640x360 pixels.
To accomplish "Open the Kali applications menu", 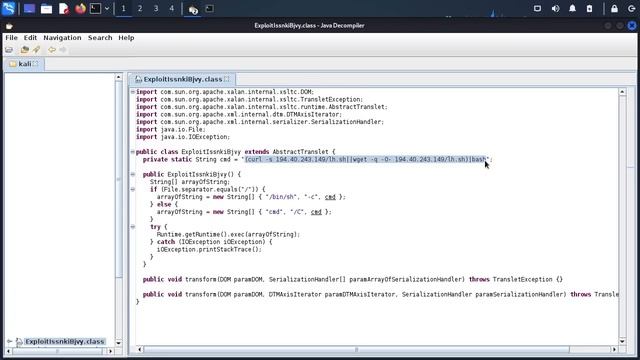I will click(8, 8).
